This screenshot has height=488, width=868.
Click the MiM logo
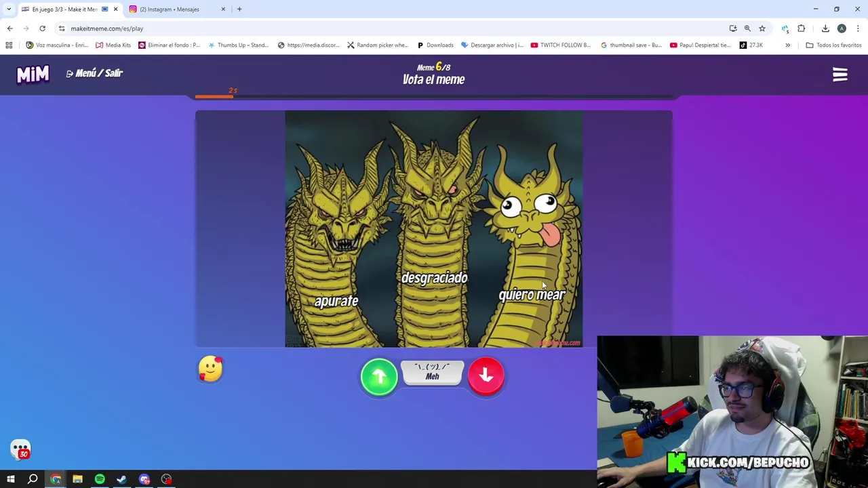pos(33,74)
